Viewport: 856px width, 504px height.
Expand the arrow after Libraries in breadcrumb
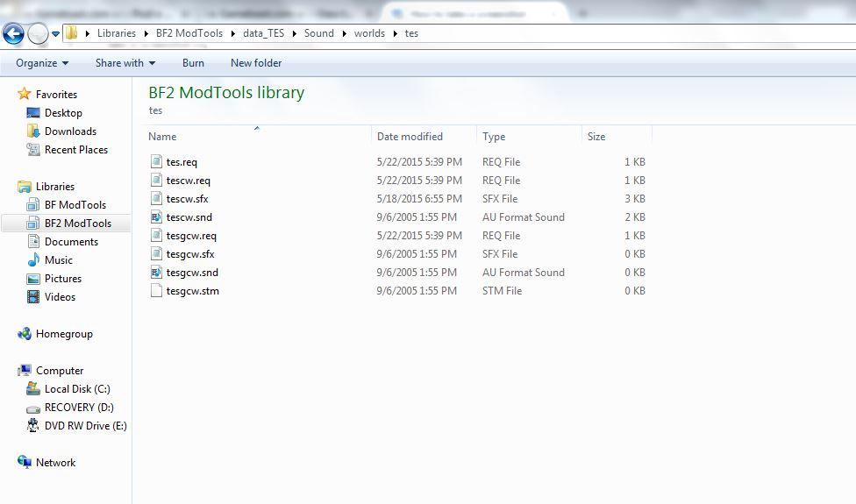tap(146, 34)
